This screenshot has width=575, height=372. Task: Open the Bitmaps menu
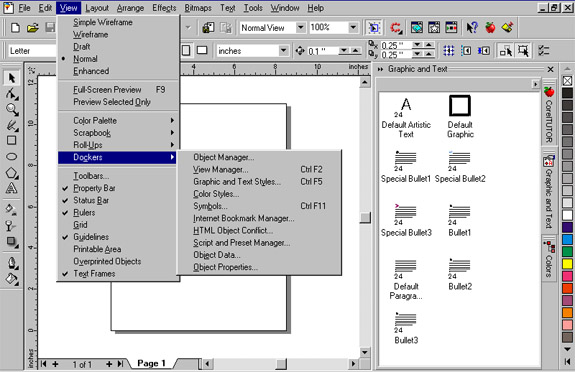point(198,8)
